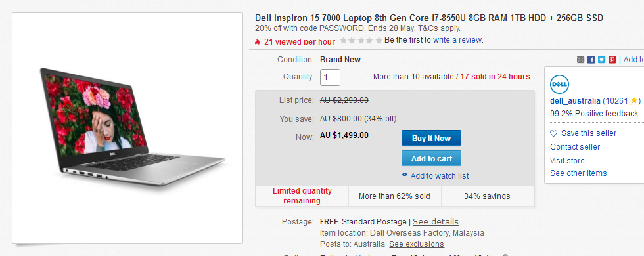Click the star rating icons
Screen dimensions: 644x256
[x=361, y=40]
